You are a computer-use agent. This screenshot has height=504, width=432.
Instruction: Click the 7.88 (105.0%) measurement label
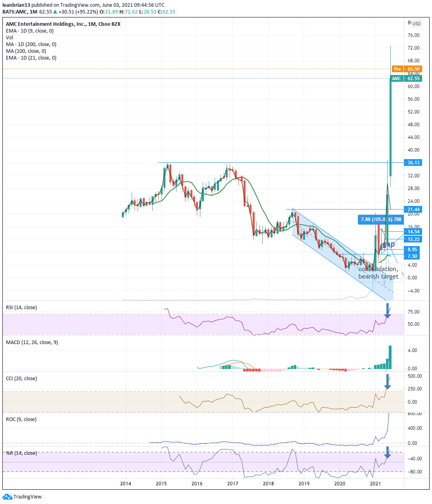[381, 219]
